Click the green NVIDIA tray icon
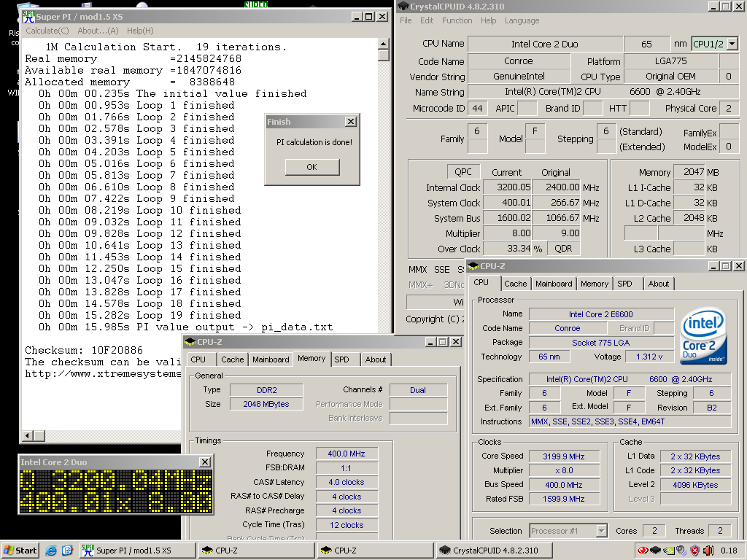Viewport: 747px width, 560px height. point(668,551)
